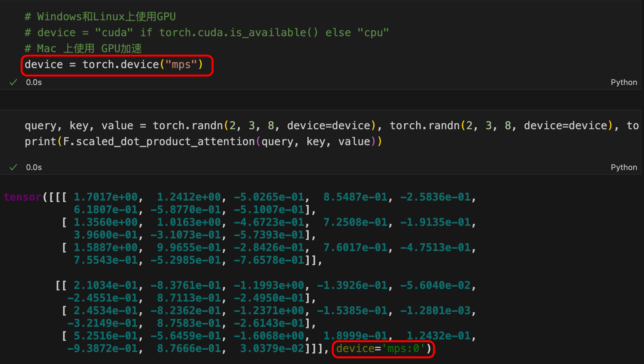Click the second cell's green success checkmark
Image resolution: width=644 pixels, height=364 pixels.
pyautogui.click(x=13, y=167)
